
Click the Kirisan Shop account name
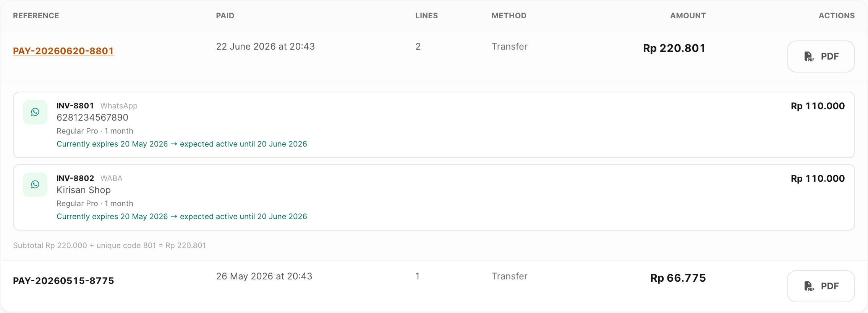tap(84, 190)
